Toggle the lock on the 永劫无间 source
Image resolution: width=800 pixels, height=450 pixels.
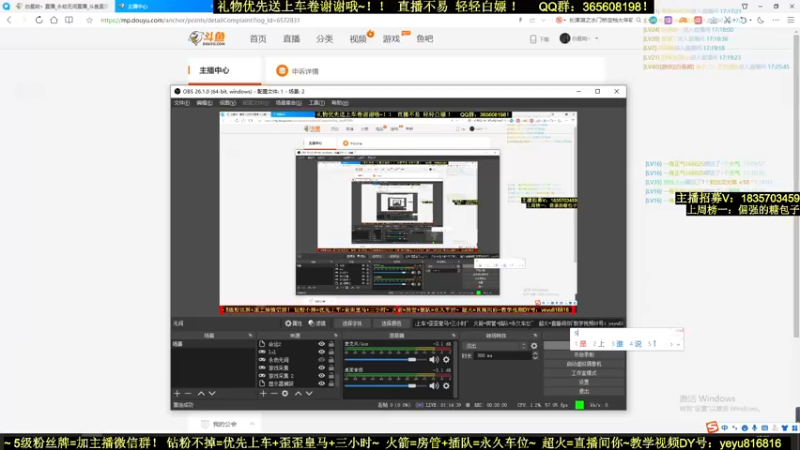pos(331,360)
